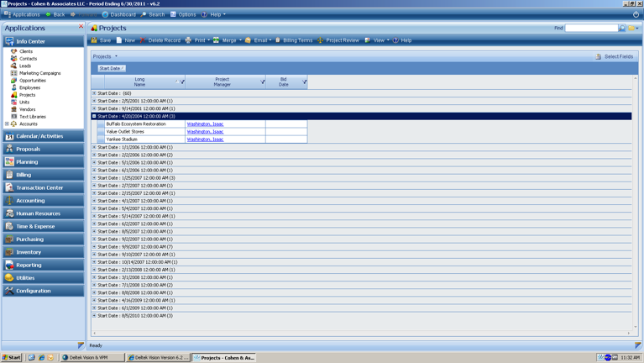This screenshot has height=363, width=644.
Task: Expand the 2/5/2001 Start Date group
Action: [x=94, y=101]
